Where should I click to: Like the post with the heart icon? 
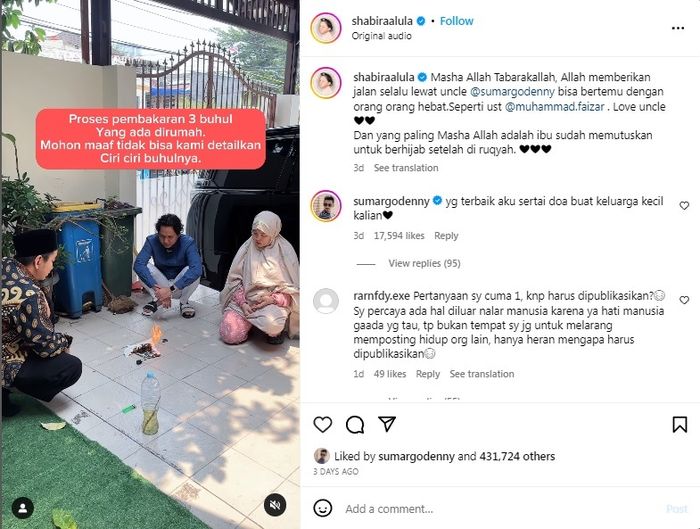click(322, 424)
